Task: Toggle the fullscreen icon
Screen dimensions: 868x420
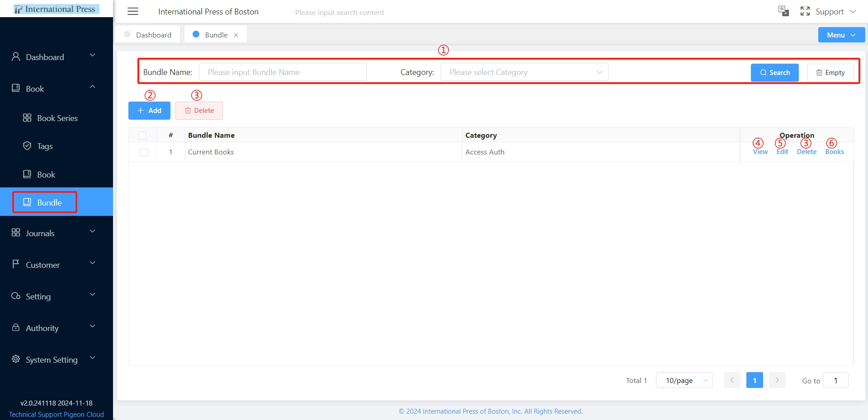Action: pos(805,11)
